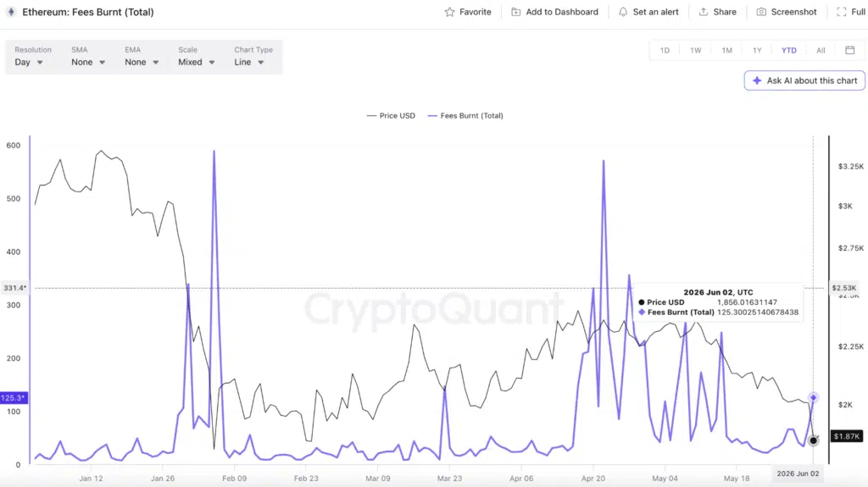Viewport: 868px width, 487px height.
Task: Click the 600 left axis label
Action: (14, 146)
